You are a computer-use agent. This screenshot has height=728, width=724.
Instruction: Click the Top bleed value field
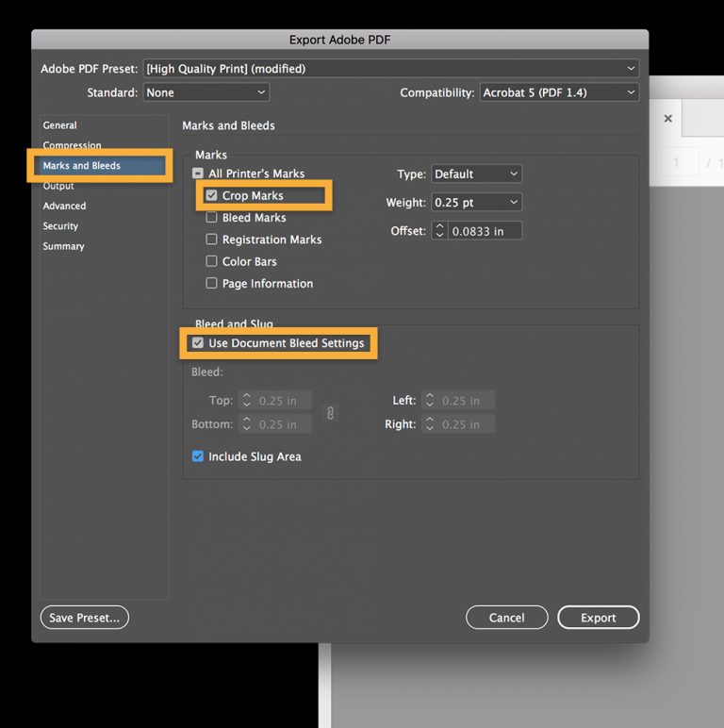[283, 400]
